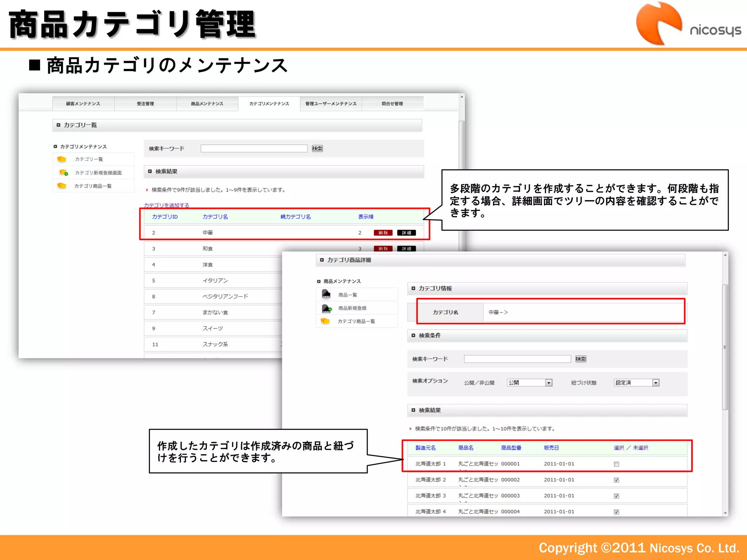The height and width of the screenshot is (560, 747).
Task: Open カテゴリ新規登録画面 sidebar link
Action: pos(98,173)
